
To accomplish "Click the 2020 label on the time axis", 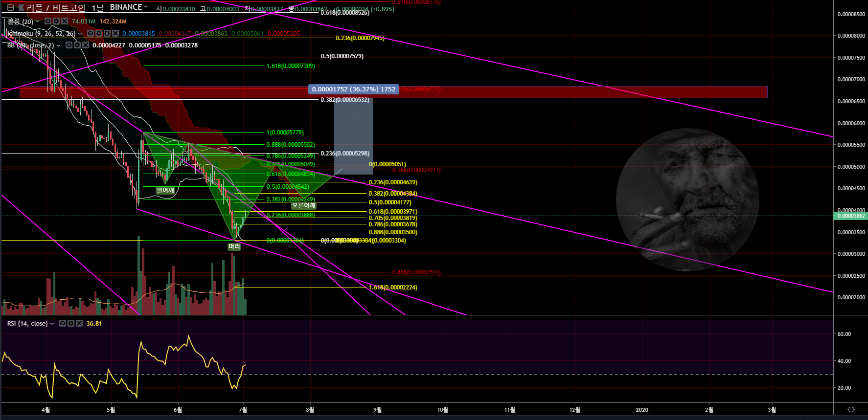I will pos(642,410).
